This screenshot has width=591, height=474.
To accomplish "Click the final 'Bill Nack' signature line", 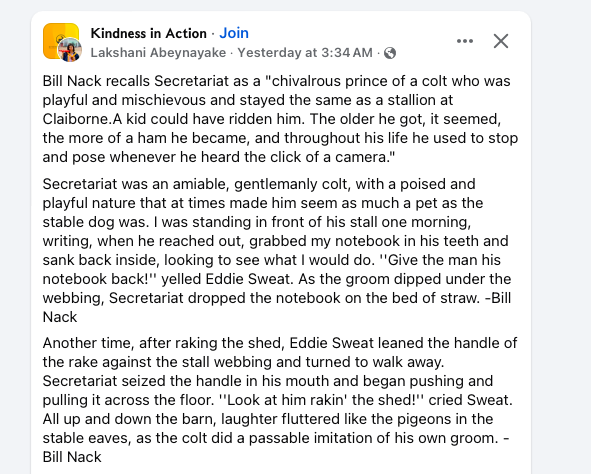I will (72, 457).
